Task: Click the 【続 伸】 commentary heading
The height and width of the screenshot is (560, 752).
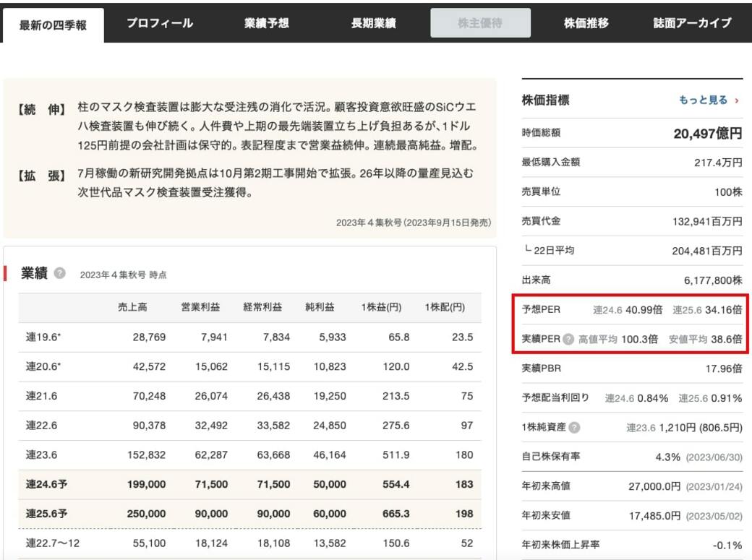Action: [x=41, y=109]
